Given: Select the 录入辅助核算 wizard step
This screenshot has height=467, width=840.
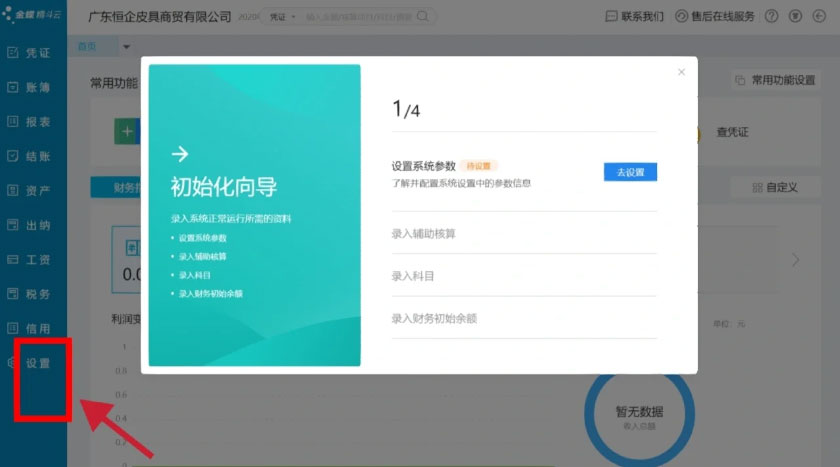Looking at the screenshot, I should click(x=423, y=234).
